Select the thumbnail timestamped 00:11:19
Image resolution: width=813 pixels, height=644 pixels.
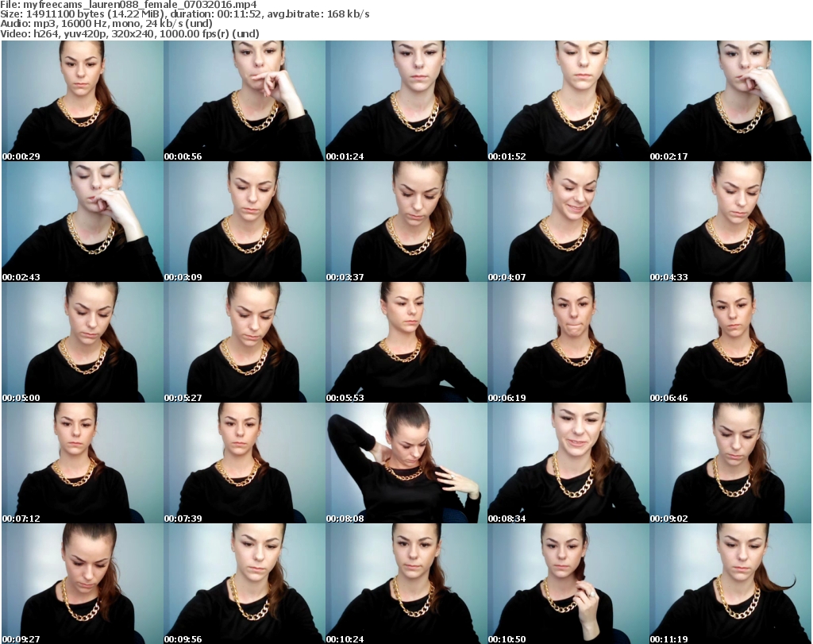pyautogui.click(x=730, y=584)
